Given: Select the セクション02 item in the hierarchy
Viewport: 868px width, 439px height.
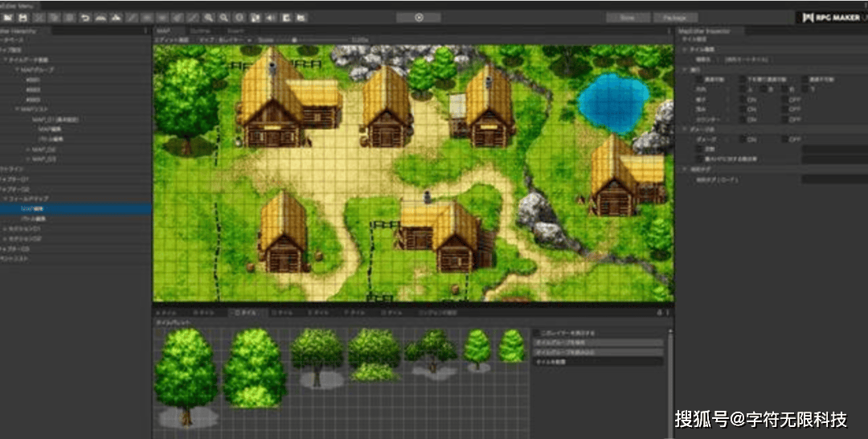Looking at the screenshot, I should tap(25, 239).
